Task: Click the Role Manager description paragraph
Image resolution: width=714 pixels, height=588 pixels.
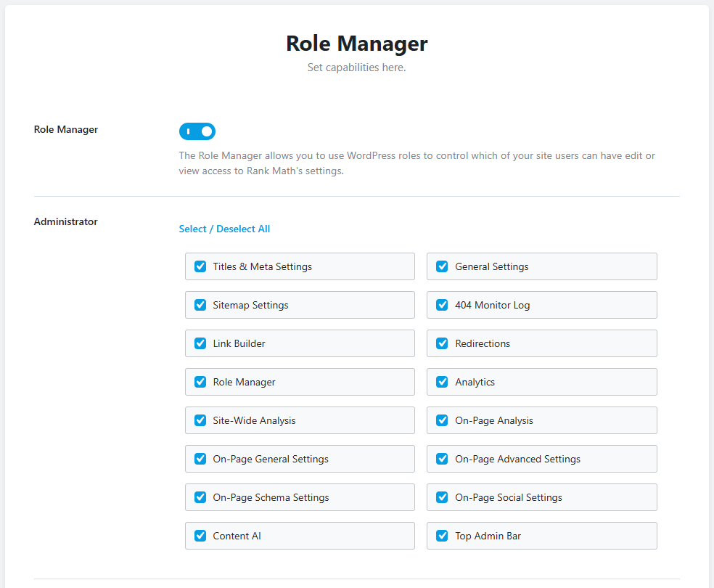Action: [416, 163]
